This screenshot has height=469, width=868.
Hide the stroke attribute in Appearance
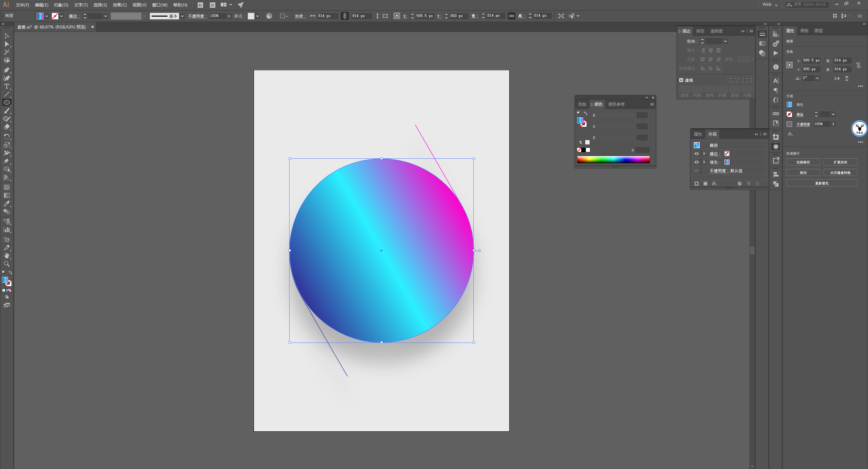coord(696,154)
